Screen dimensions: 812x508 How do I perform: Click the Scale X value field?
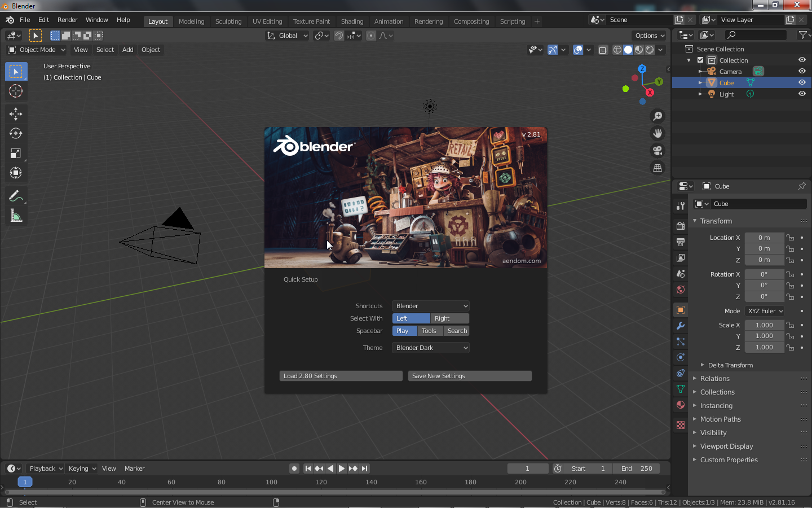coord(764,325)
